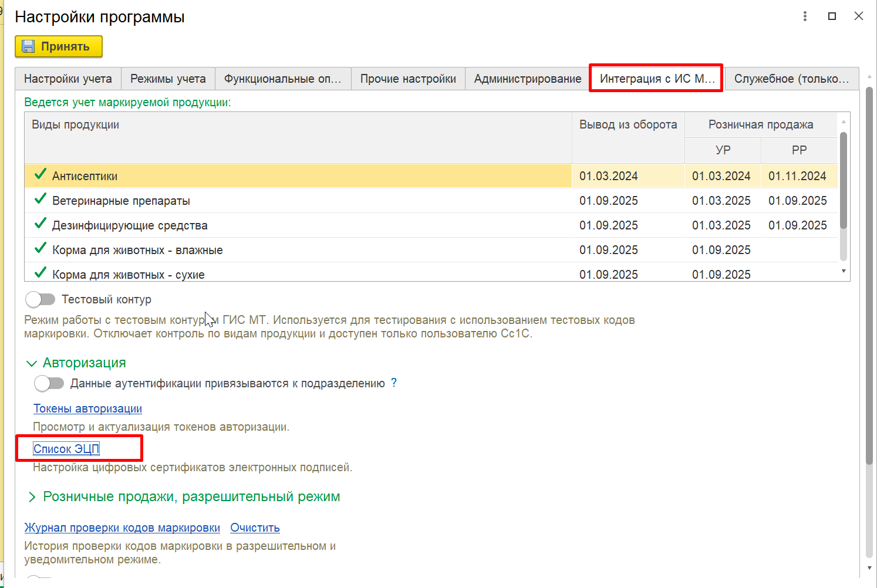The height and width of the screenshot is (588, 877).
Task: Open the Список ЭЦП link
Action: coord(66,449)
